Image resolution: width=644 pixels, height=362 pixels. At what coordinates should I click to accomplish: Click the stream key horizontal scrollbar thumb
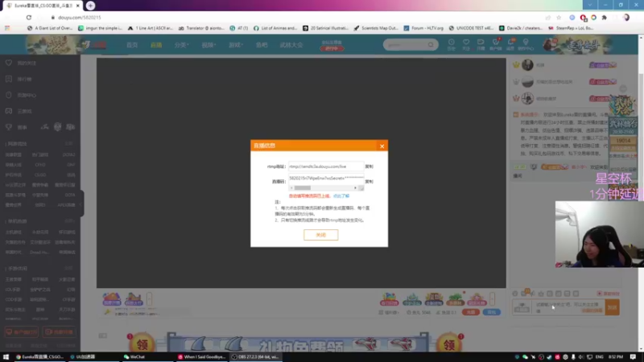click(303, 188)
